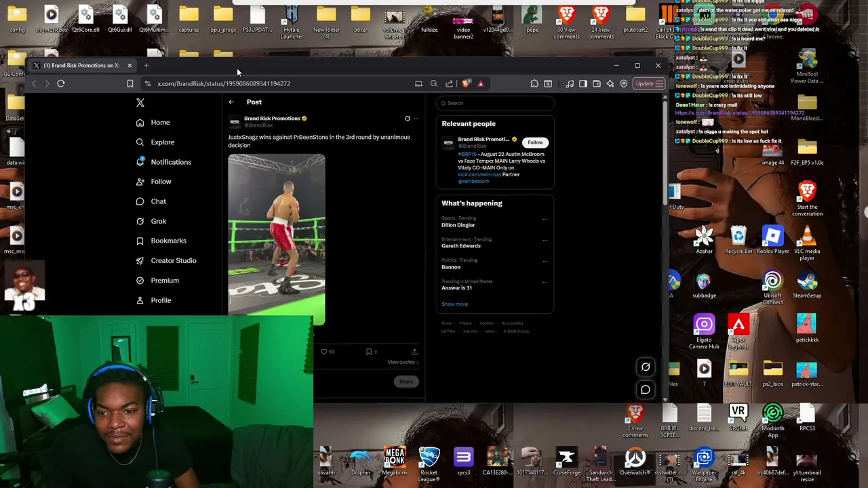Open Explore in the X sidebar
The image size is (868, 488).
click(x=155, y=142)
